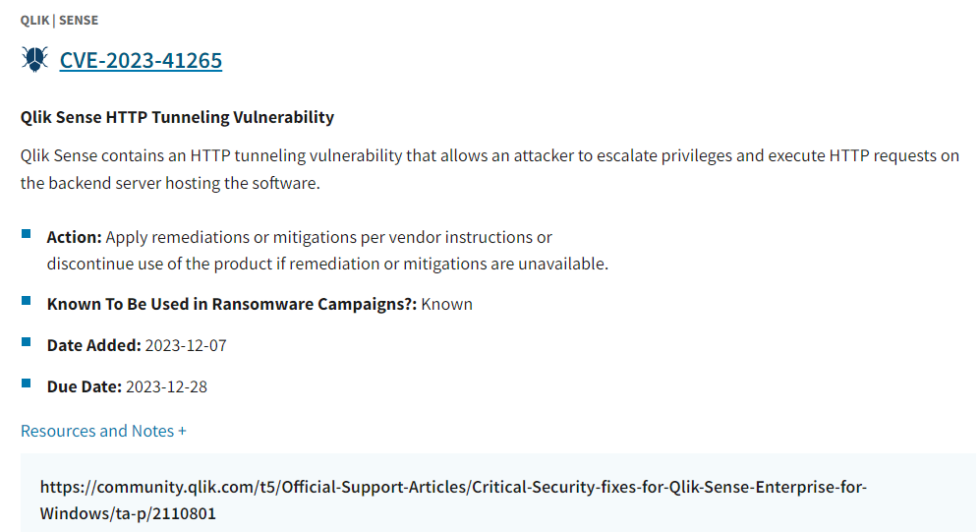This screenshot has width=980, height=532.
Task: Click the Date Added label
Action: 93,345
